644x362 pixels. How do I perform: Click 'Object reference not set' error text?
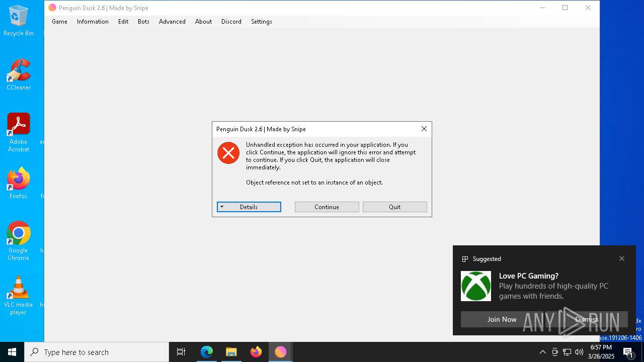tap(314, 183)
